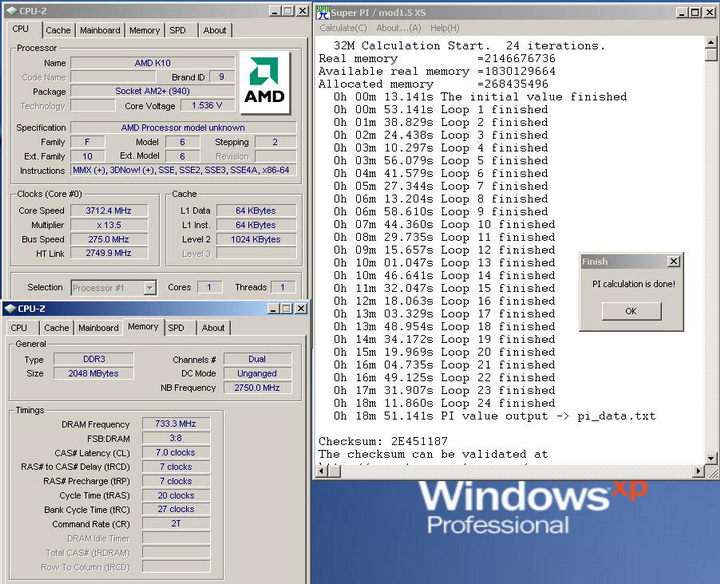Image resolution: width=720 pixels, height=584 pixels.
Task: Click the PI value output pi_data.txt line
Action: click(x=495, y=416)
